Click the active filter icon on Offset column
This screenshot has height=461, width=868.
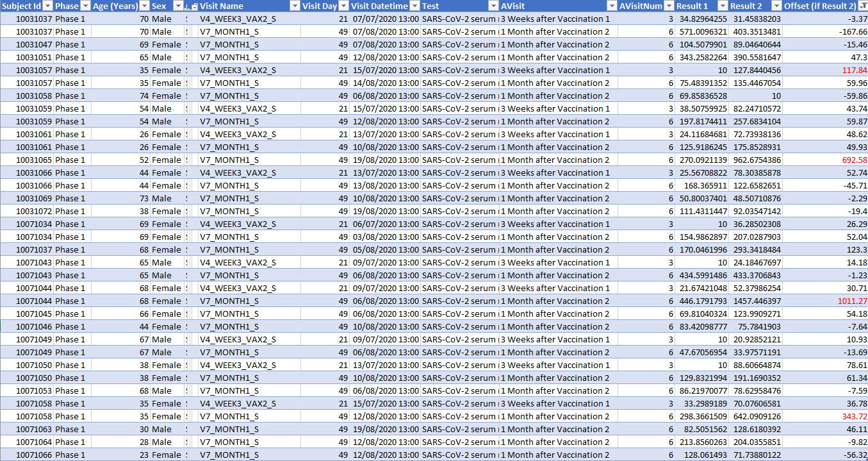click(x=862, y=6)
